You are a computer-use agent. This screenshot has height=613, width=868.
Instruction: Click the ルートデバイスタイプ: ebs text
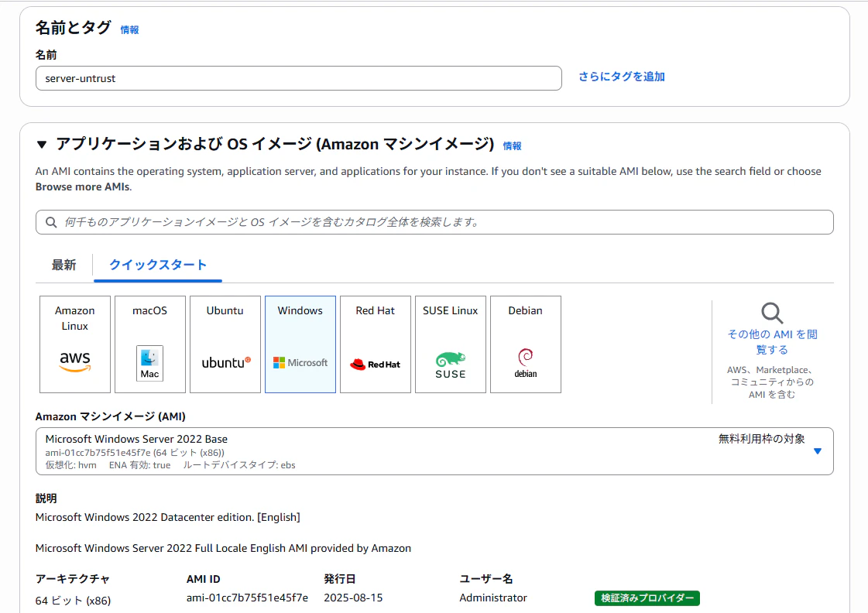click(x=239, y=465)
